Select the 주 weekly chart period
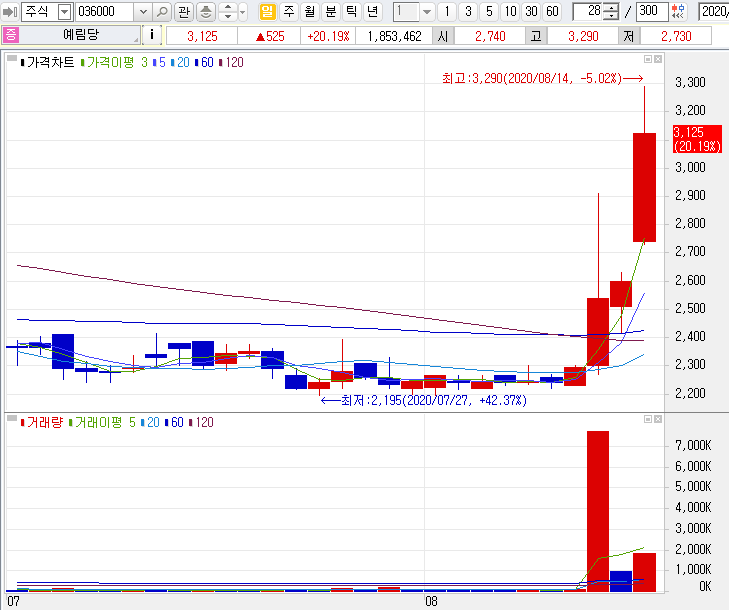The height and width of the screenshot is (610, 729). [289, 12]
